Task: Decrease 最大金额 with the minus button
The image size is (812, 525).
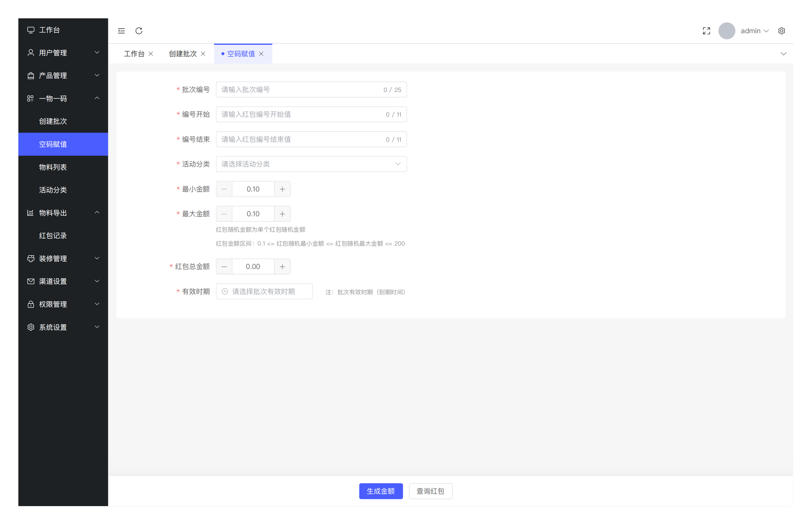Action: [x=224, y=214]
